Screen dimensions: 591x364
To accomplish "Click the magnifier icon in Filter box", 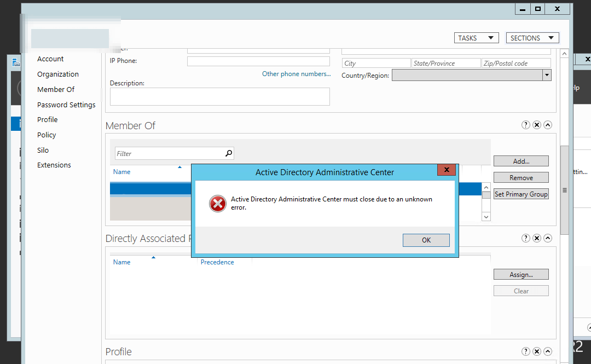I will (x=229, y=153).
